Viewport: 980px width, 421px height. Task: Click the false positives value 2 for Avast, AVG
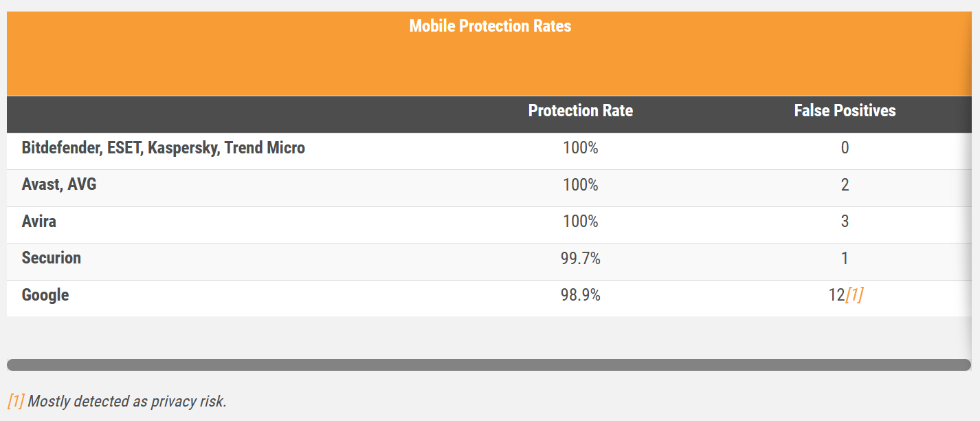(845, 185)
